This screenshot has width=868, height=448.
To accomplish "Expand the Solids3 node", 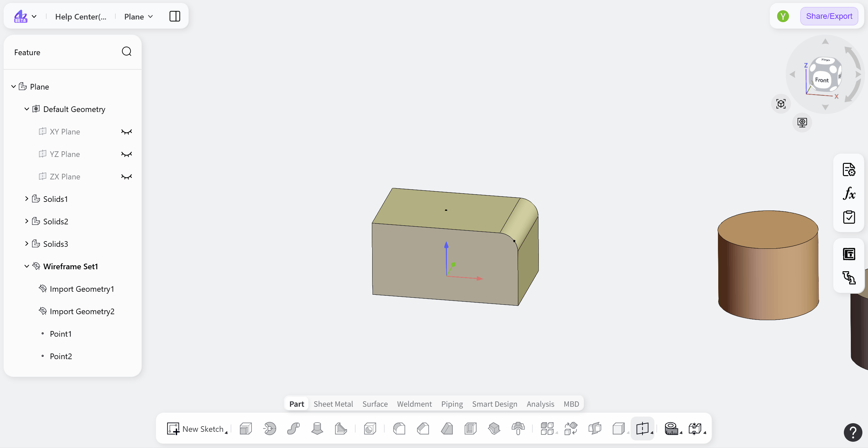I will pos(27,244).
